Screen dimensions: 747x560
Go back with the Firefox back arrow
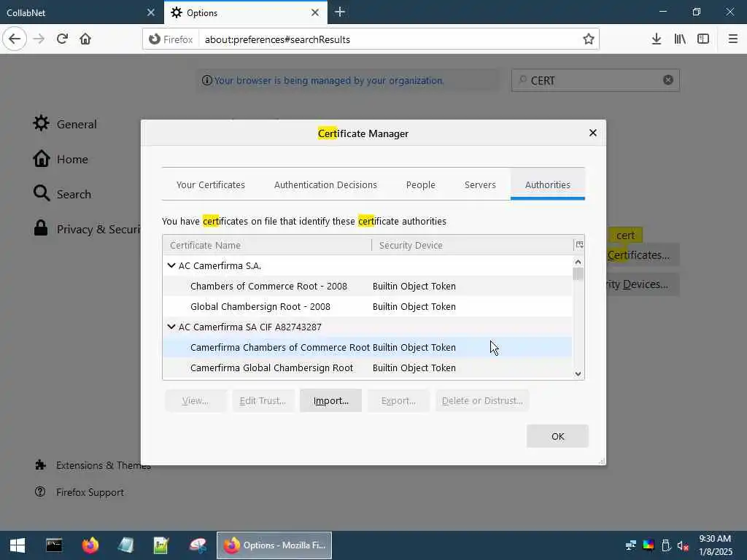coord(15,39)
